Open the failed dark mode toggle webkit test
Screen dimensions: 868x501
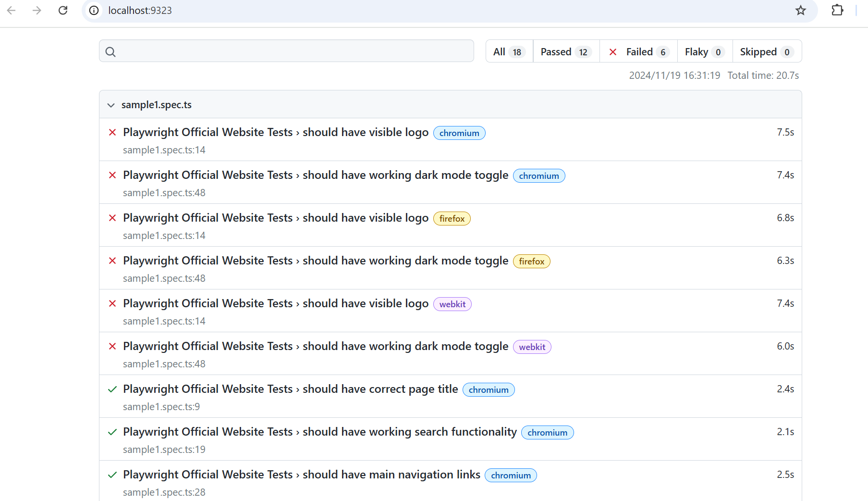pos(316,346)
